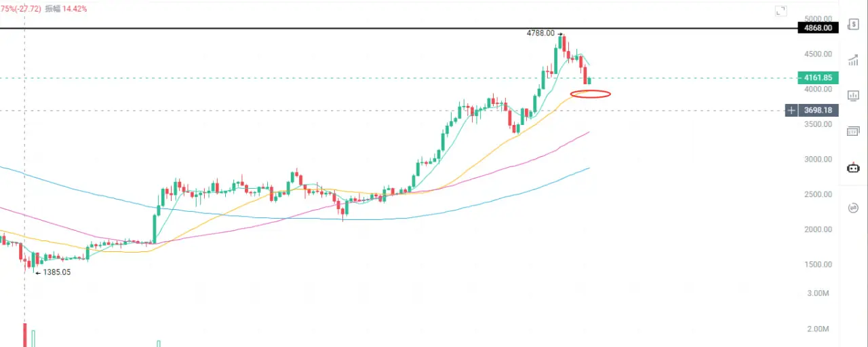The width and height of the screenshot is (868, 347).
Task: Click the tall red volume bar
Action: [x=25, y=335]
